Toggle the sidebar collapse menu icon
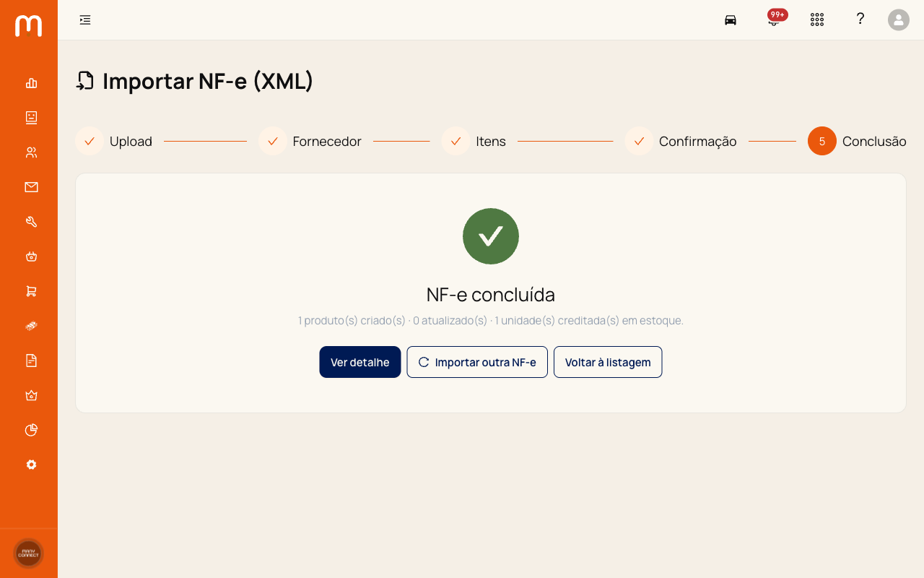The height and width of the screenshot is (578, 924). tap(85, 20)
